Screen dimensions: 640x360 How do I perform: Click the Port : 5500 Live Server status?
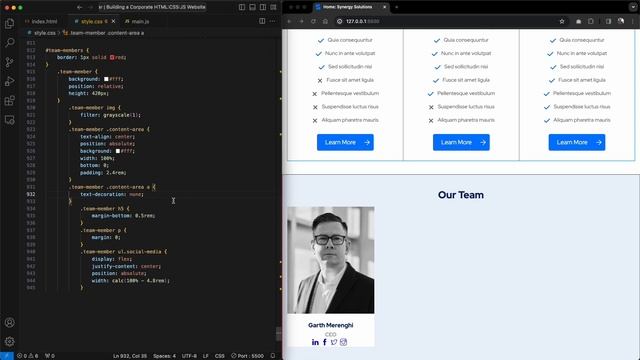pos(247,356)
